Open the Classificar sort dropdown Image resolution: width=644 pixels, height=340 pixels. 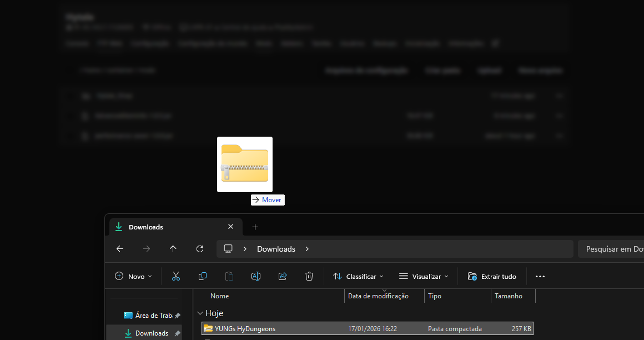point(358,276)
